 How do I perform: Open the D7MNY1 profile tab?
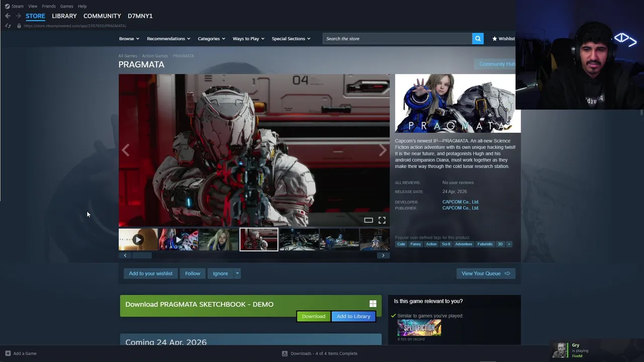[x=140, y=16]
